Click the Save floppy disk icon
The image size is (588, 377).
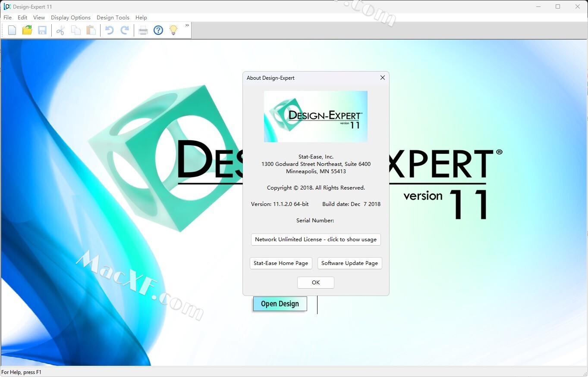(42, 30)
